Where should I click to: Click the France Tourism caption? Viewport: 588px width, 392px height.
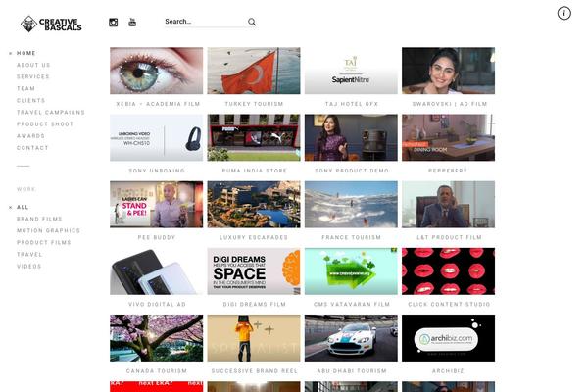[x=352, y=237]
